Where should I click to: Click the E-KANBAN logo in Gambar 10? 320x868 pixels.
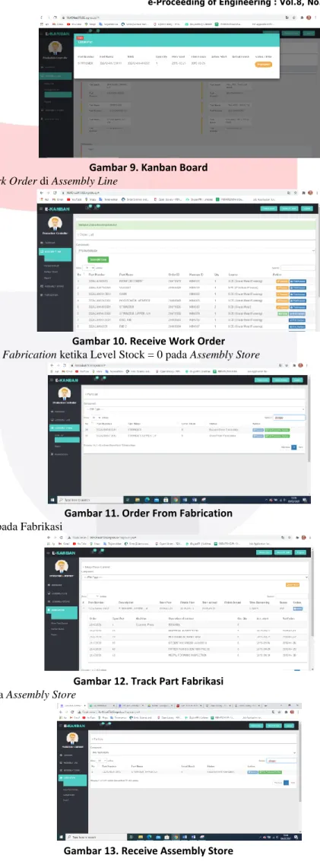pos(59,208)
